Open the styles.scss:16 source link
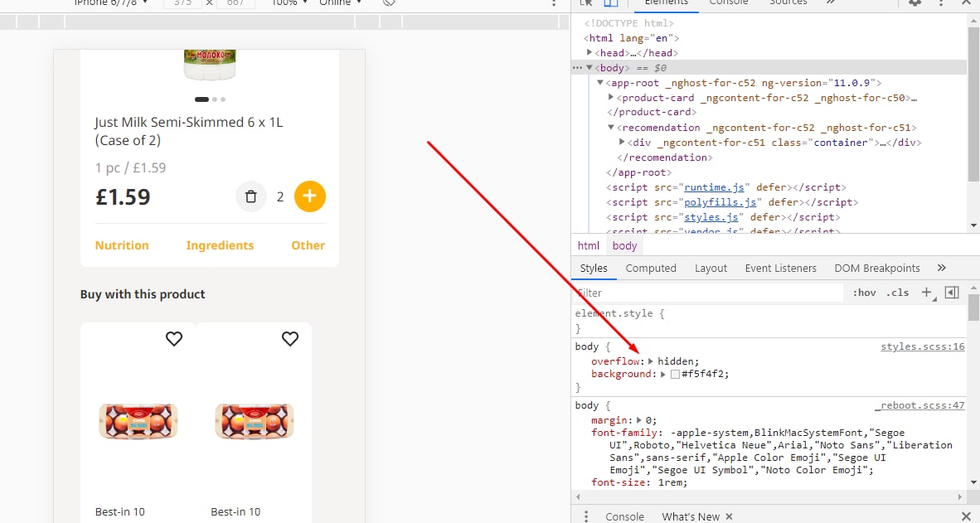The image size is (980, 523). click(923, 346)
